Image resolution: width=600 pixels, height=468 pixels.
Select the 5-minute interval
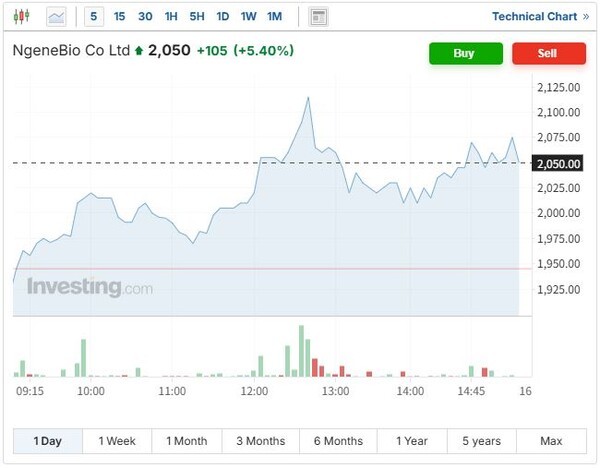point(93,16)
